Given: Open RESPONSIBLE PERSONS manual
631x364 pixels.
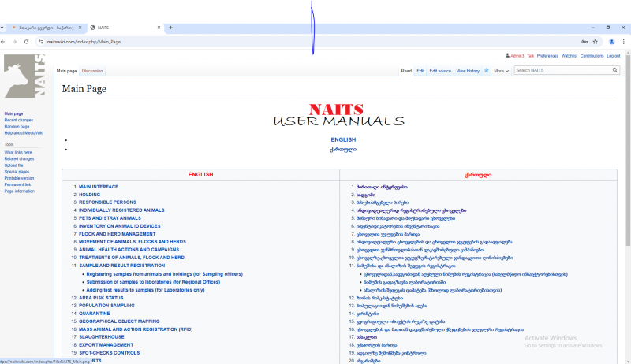Looking at the screenshot, I should point(107,202).
